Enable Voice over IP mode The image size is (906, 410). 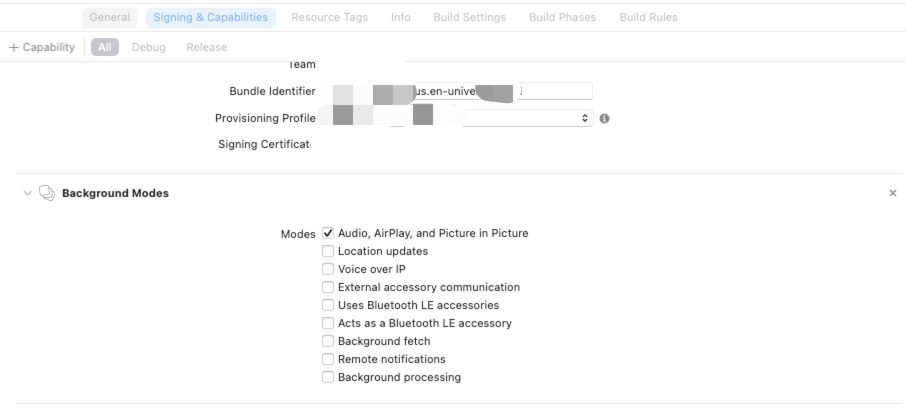(328, 269)
